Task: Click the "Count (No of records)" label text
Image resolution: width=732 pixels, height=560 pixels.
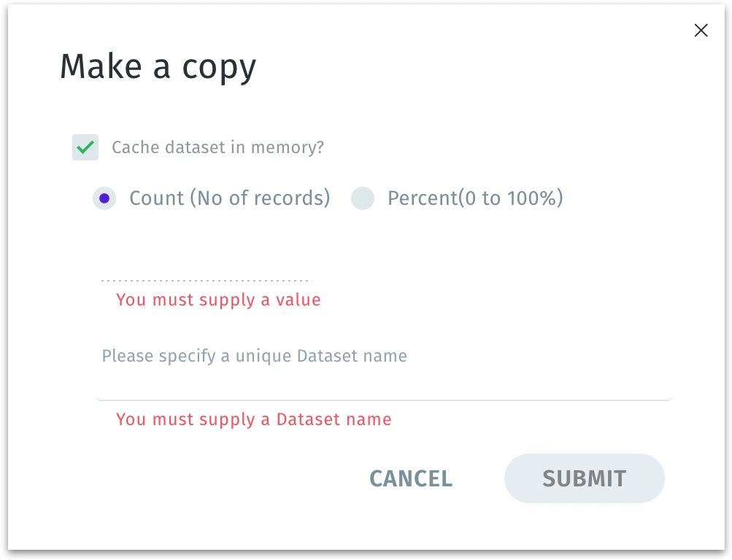Action: (x=229, y=198)
